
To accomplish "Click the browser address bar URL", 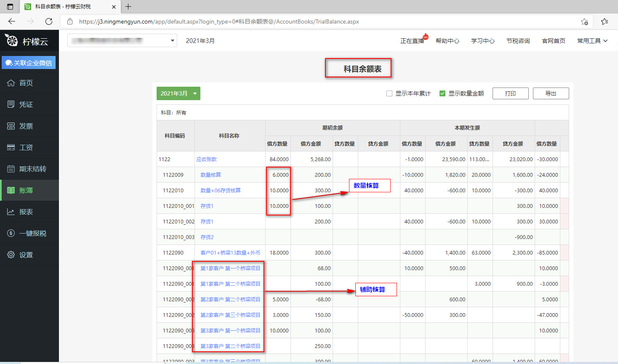I will pyautogui.click(x=219, y=21).
